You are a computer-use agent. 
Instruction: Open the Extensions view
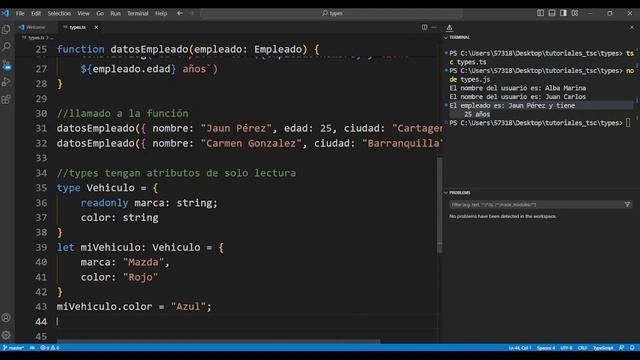[6, 99]
